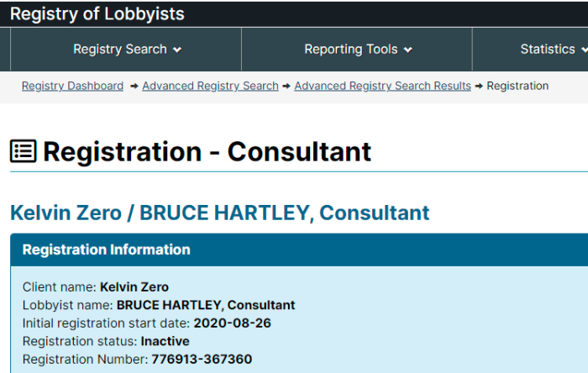Click the arrow icon after Advanced Registry Search
588x373 pixels.
(286, 87)
